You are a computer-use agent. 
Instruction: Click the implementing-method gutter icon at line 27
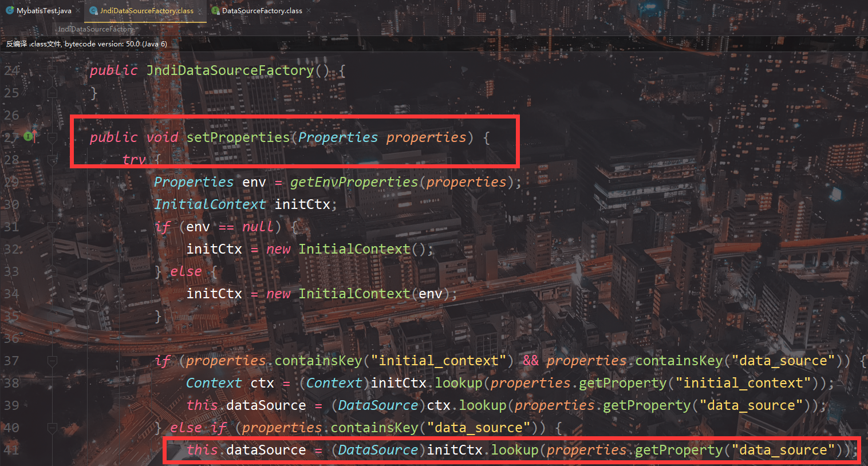[x=28, y=137]
